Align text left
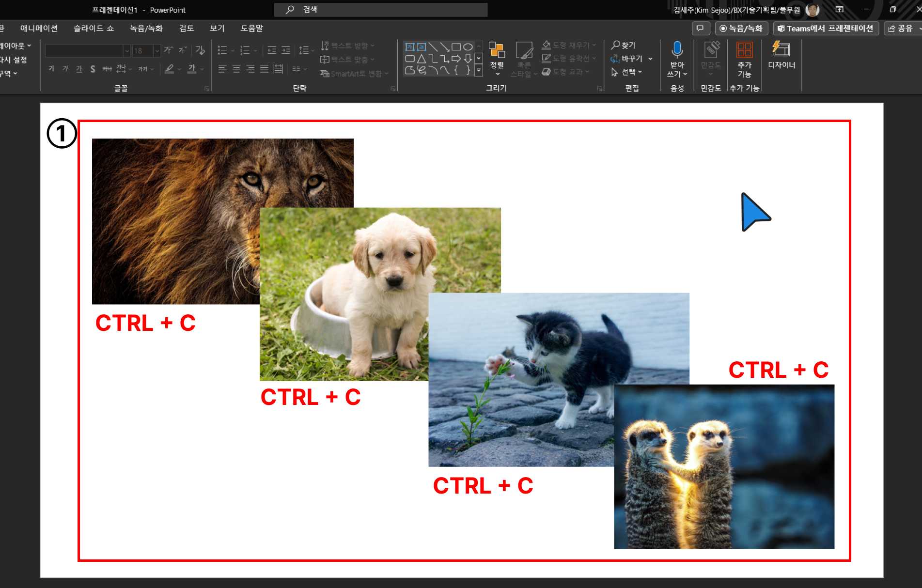Viewport: 922px width, 588px height. (222, 69)
